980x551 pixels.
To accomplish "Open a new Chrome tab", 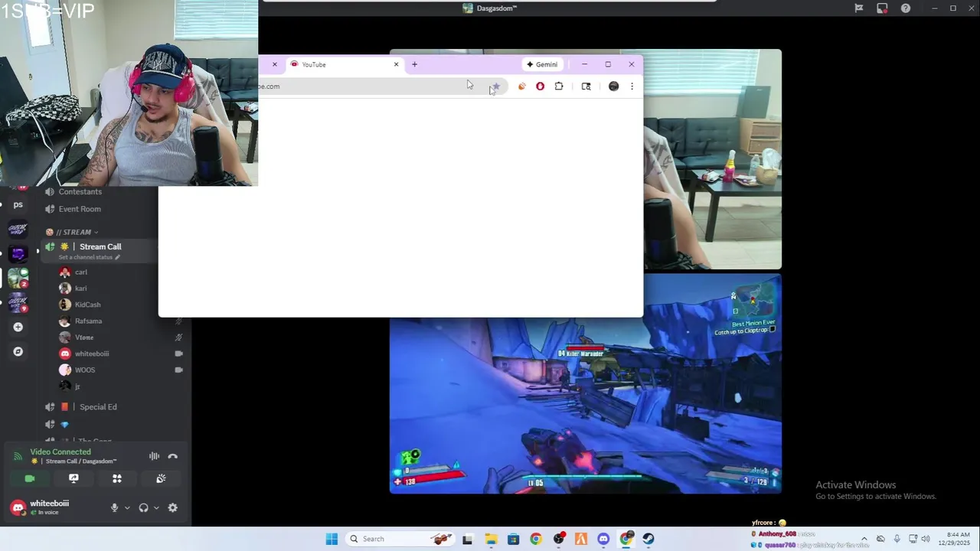I will (415, 64).
